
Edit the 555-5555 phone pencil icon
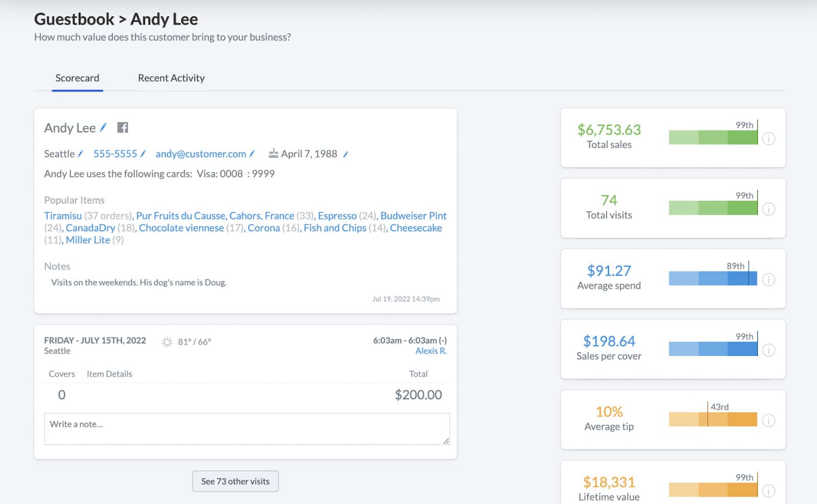[x=143, y=154]
